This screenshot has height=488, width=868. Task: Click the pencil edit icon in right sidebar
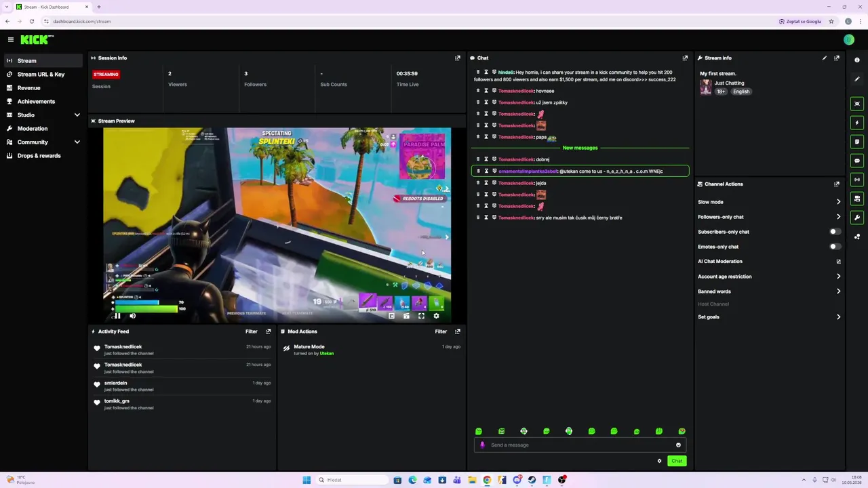pos(857,79)
